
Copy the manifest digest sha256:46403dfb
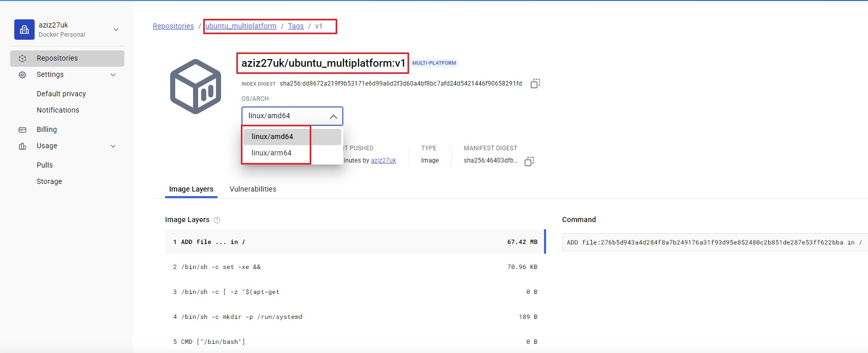tap(529, 161)
